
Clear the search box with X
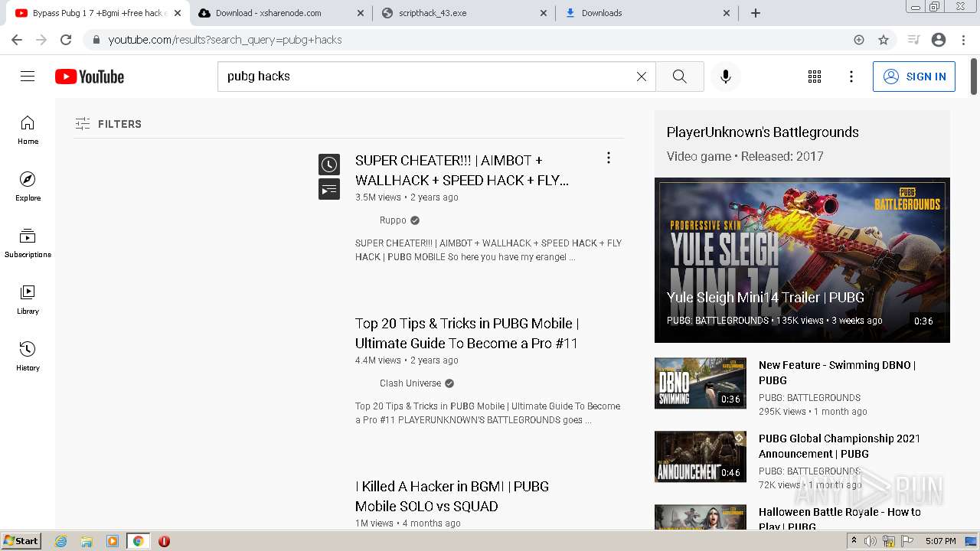coord(642,77)
